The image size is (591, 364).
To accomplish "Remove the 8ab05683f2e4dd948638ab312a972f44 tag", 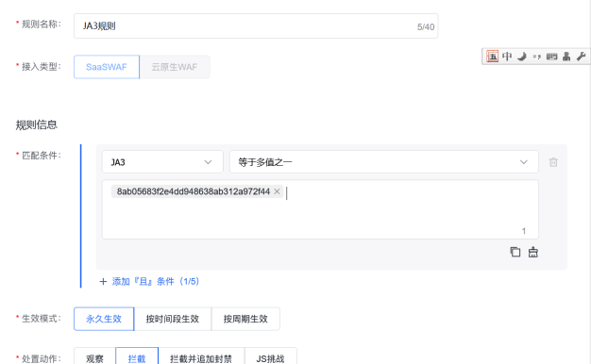I will (x=277, y=191).
